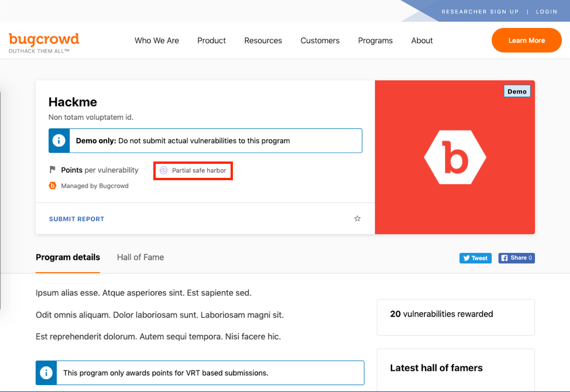Click the Managed by Bugcrowd icon
Viewport: 570px width, 392px height.
point(52,185)
